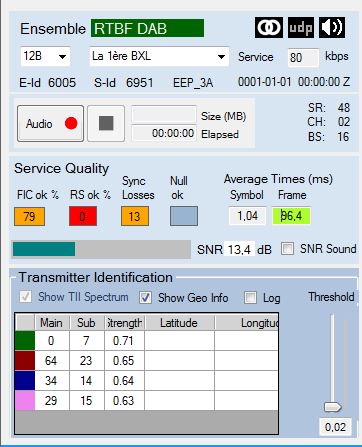This screenshot has height=447, width=362.
Task: Click Main cell with value 64
Action: point(52,361)
